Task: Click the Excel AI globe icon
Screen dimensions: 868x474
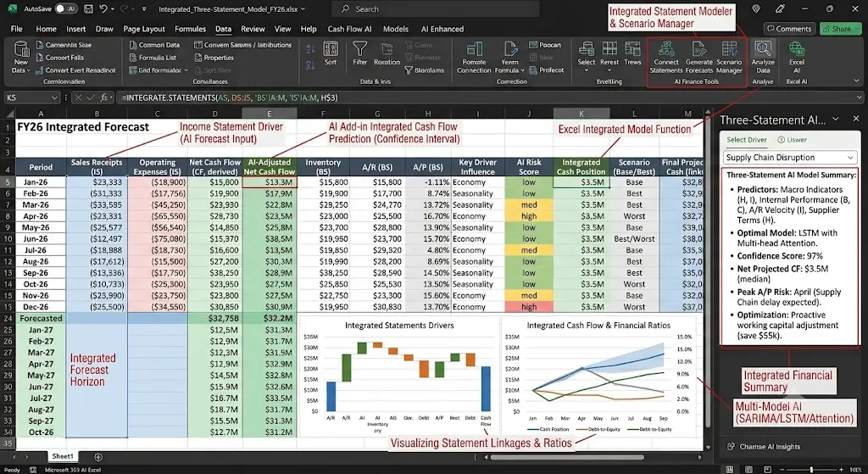Action: (797, 49)
